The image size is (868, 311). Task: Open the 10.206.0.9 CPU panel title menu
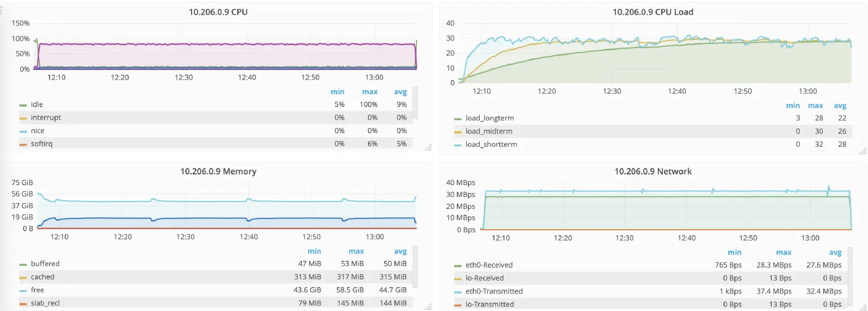click(x=218, y=12)
